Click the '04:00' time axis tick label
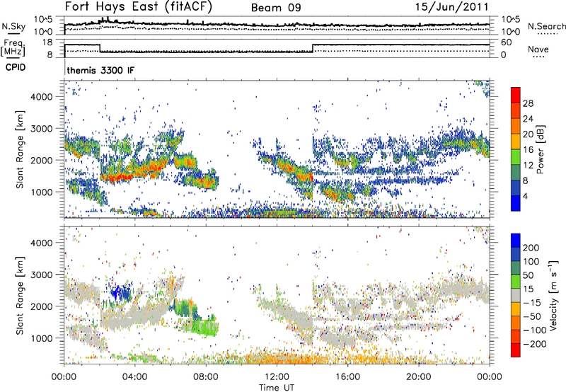 (x=134, y=377)
